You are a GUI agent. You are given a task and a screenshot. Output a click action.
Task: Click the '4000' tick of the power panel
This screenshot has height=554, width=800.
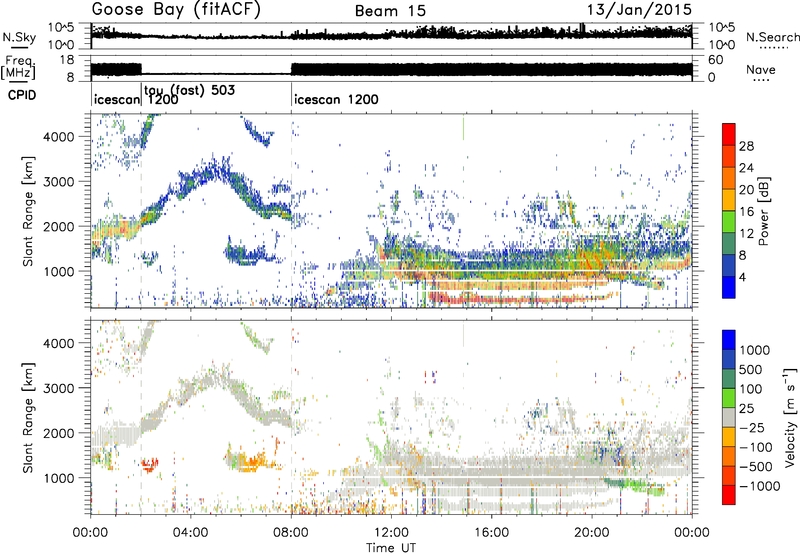pyautogui.click(x=60, y=137)
